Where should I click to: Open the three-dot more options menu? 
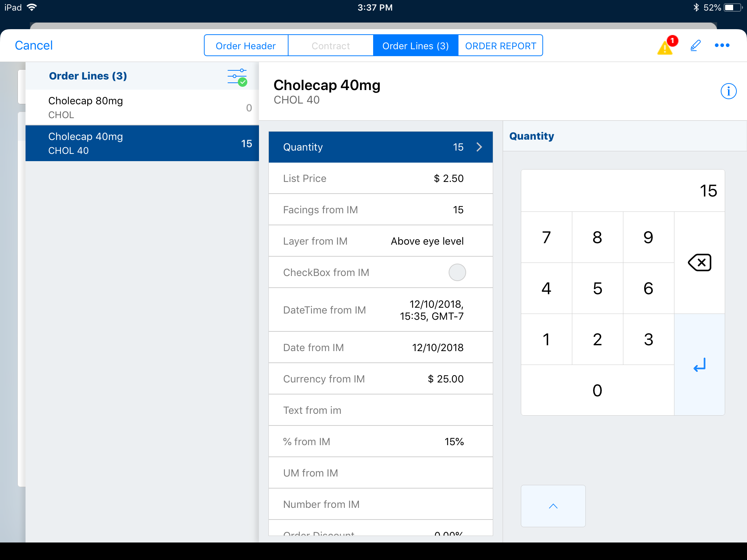[722, 46]
